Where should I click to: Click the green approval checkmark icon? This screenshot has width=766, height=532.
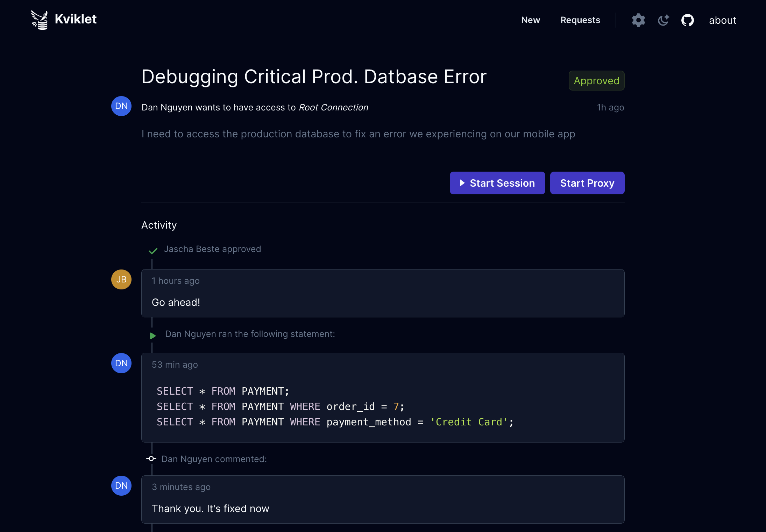(153, 251)
